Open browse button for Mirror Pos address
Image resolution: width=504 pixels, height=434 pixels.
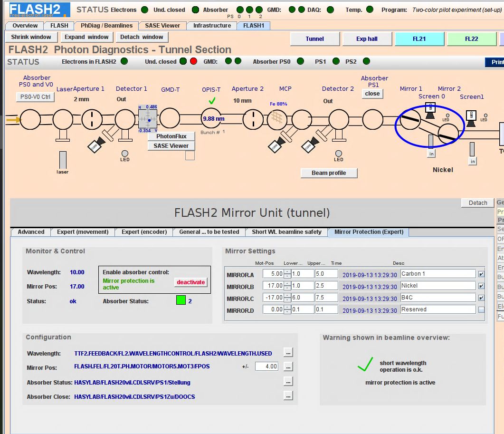pyautogui.click(x=288, y=367)
